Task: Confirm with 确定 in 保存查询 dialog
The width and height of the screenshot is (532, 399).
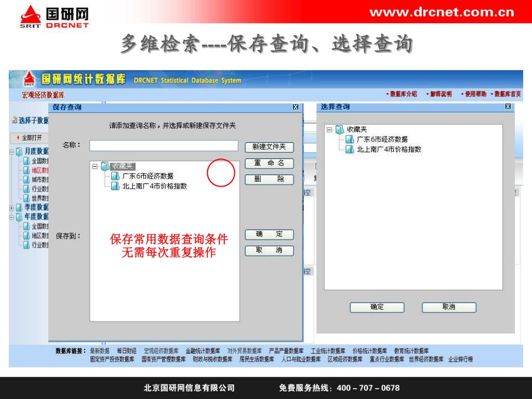Action: pos(270,234)
